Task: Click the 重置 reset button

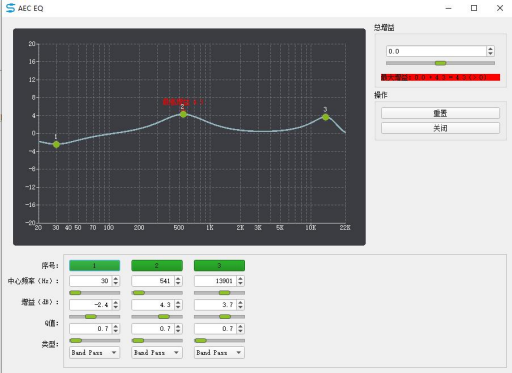Action: pos(440,113)
